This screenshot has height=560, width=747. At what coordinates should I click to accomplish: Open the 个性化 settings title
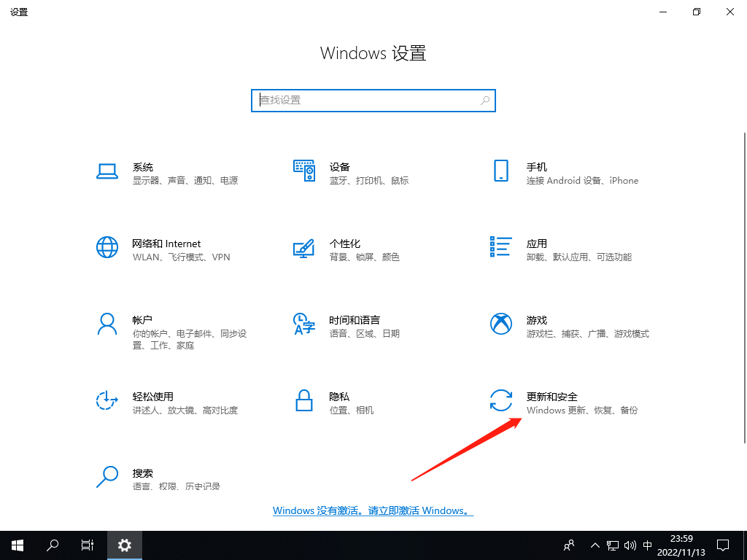[x=345, y=244]
